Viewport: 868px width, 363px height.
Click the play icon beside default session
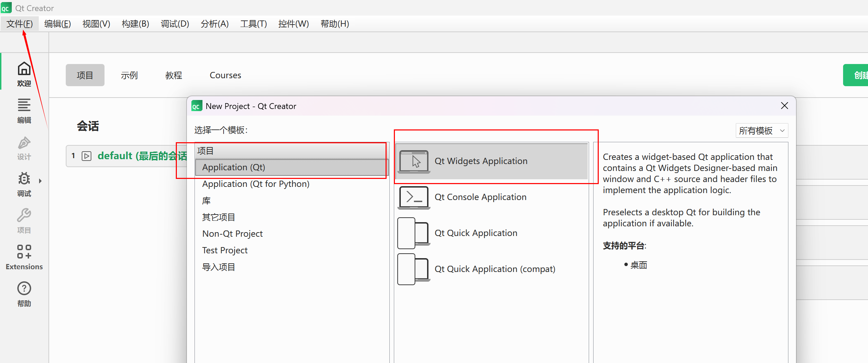(x=87, y=156)
